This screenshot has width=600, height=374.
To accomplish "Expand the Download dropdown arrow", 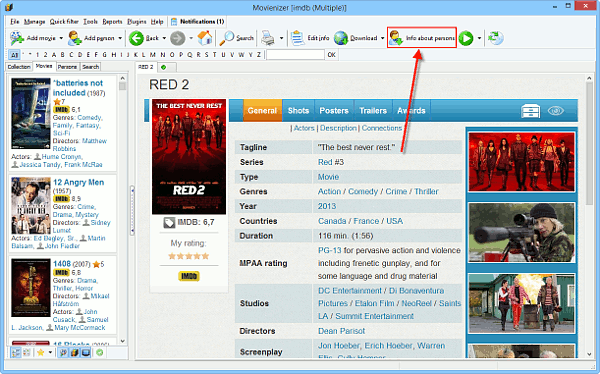I will click(382, 38).
